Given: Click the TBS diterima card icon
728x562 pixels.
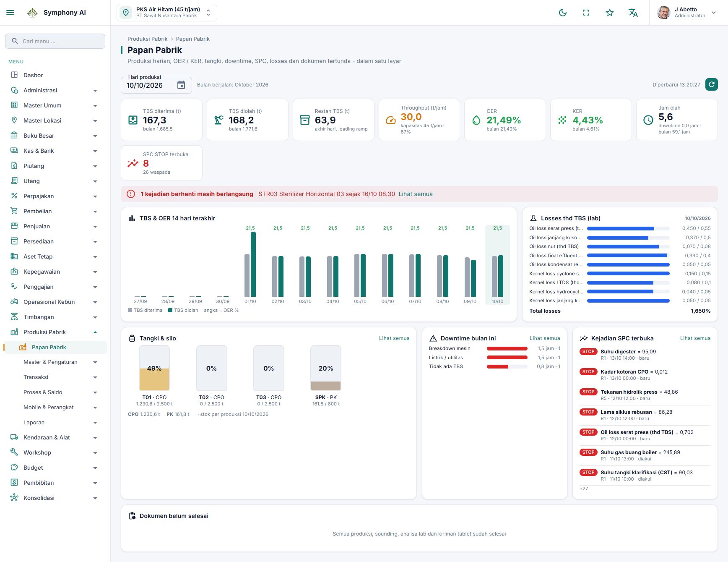Looking at the screenshot, I should (133, 120).
